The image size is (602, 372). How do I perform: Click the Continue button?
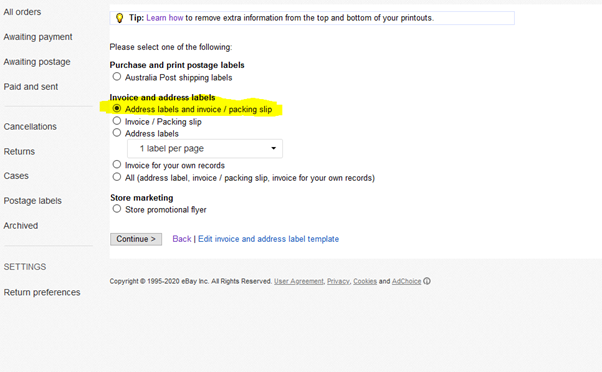point(136,239)
